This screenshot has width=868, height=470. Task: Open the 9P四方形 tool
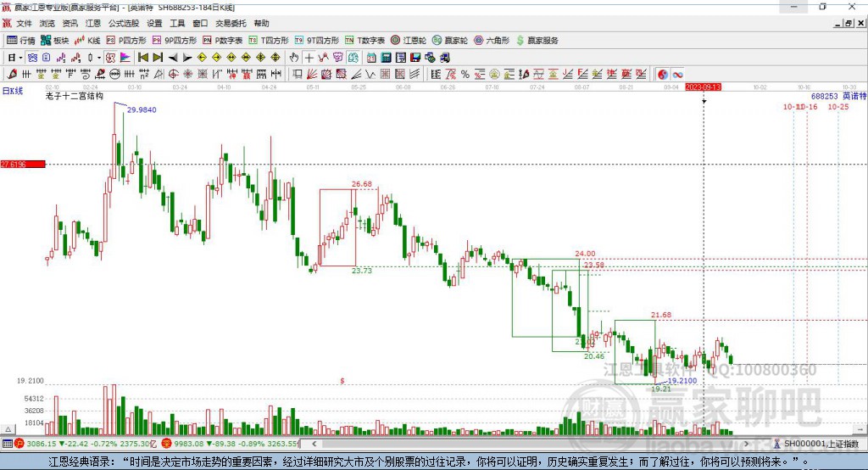tap(175, 41)
